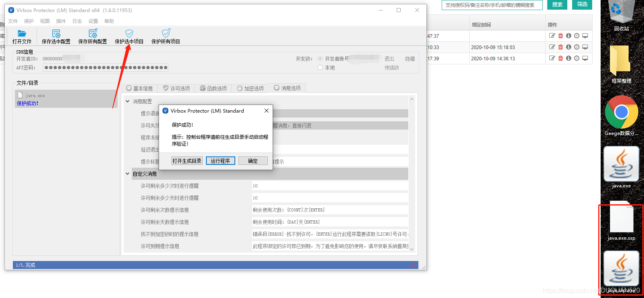
Task: Click the green 筛选 button
Action: (x=582, y=4)
